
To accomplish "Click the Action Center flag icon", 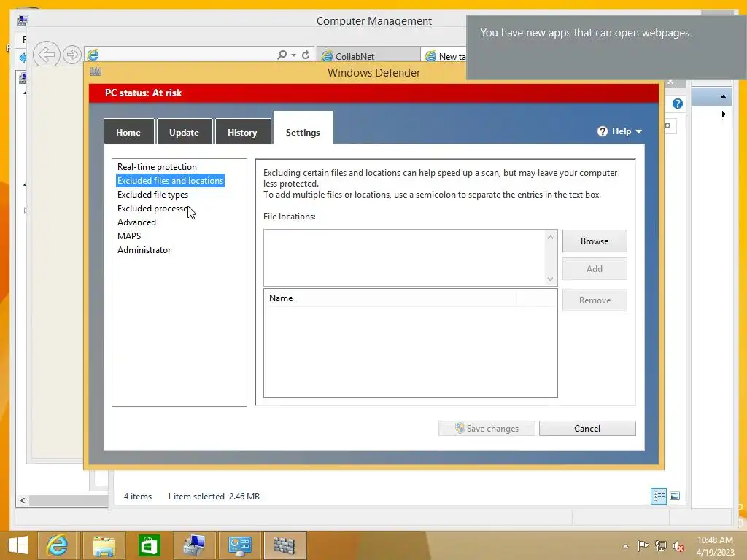I will click(643, 545).
